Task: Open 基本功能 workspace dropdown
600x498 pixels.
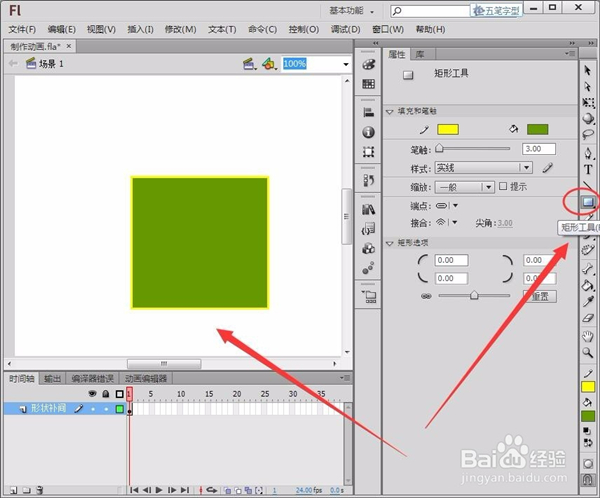Action: [x=352, y=11]
